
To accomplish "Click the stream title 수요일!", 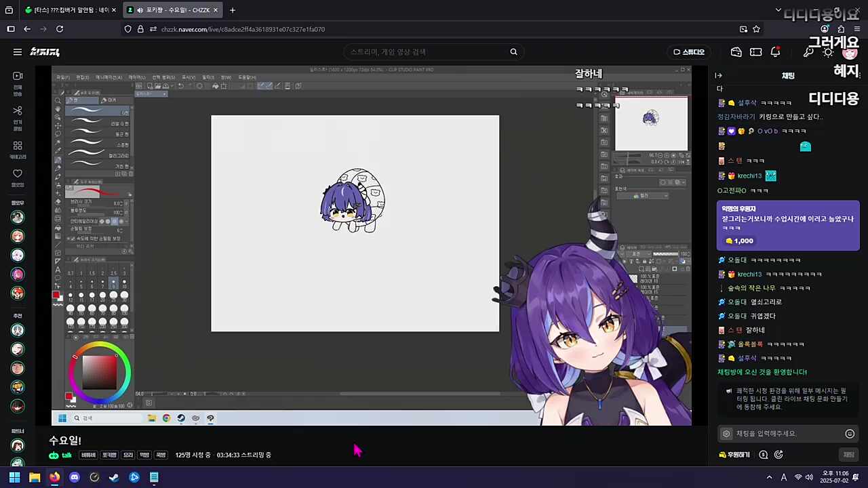I will 65,441.
